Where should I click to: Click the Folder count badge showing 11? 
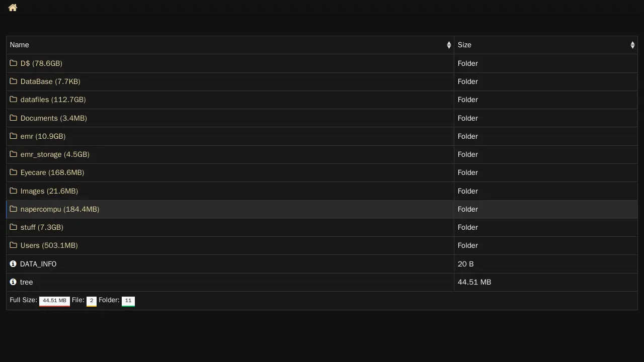click(x=128, y=301)
